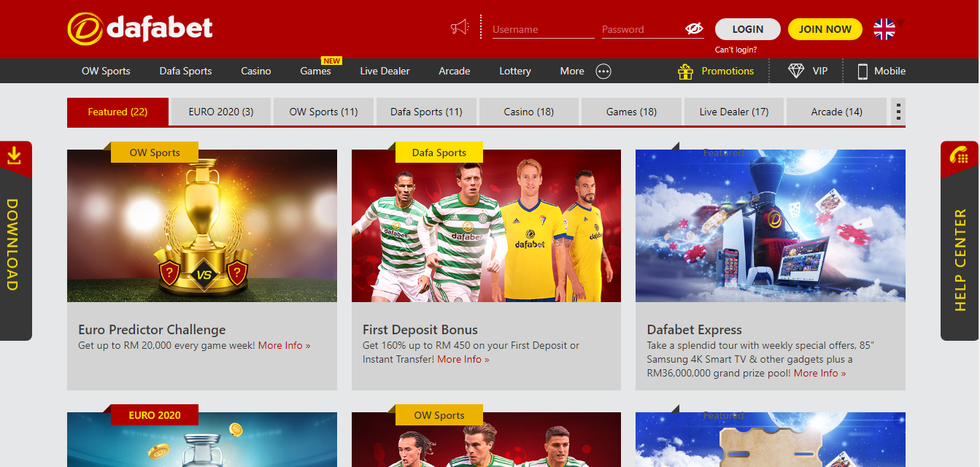
Task: Switch to the EURO 2020 (3) tab
Action: click(220, 112)
